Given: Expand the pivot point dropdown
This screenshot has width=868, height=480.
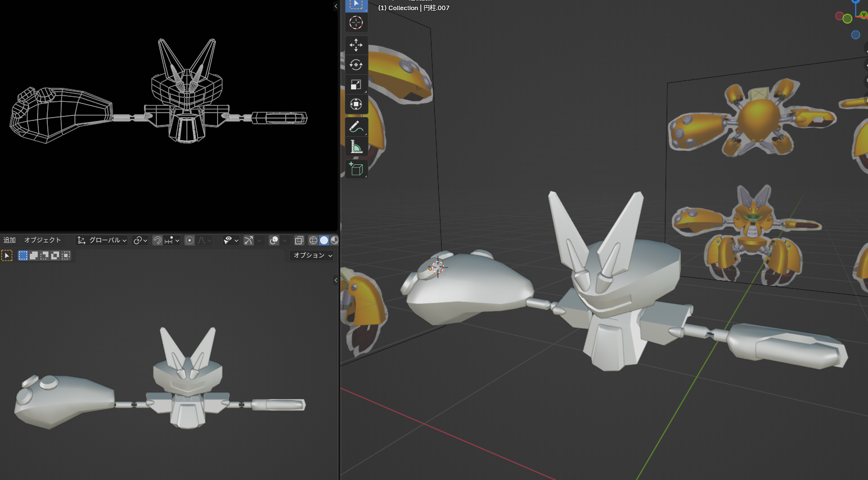Looking at the screenshot, I should click(140, 240).
